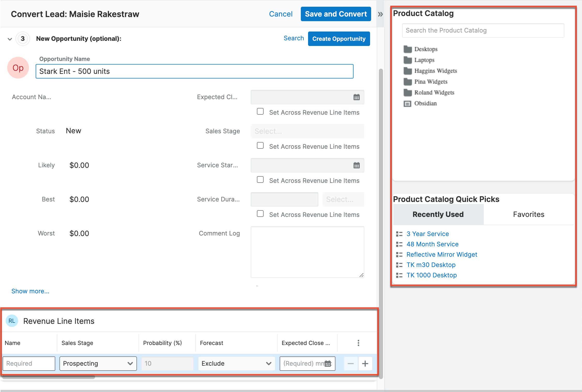Open the Service Start date calendar icon
582x392 pixels.
point(356,165)
